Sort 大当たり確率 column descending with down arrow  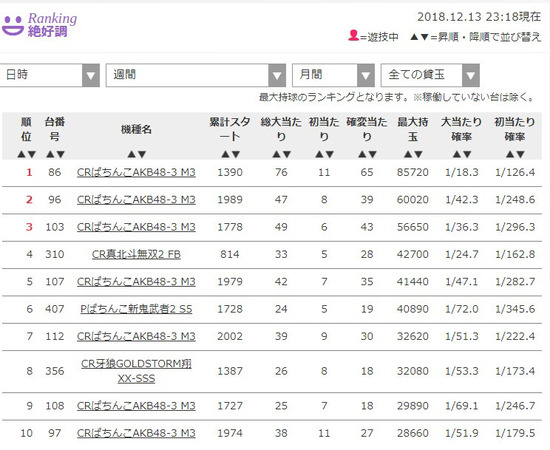(467, 154)
